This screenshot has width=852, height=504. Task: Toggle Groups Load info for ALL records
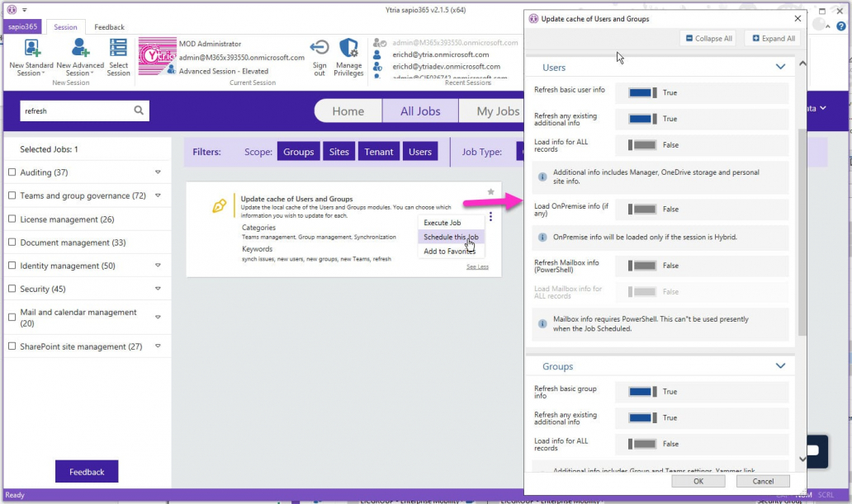(x=642, y=444)
